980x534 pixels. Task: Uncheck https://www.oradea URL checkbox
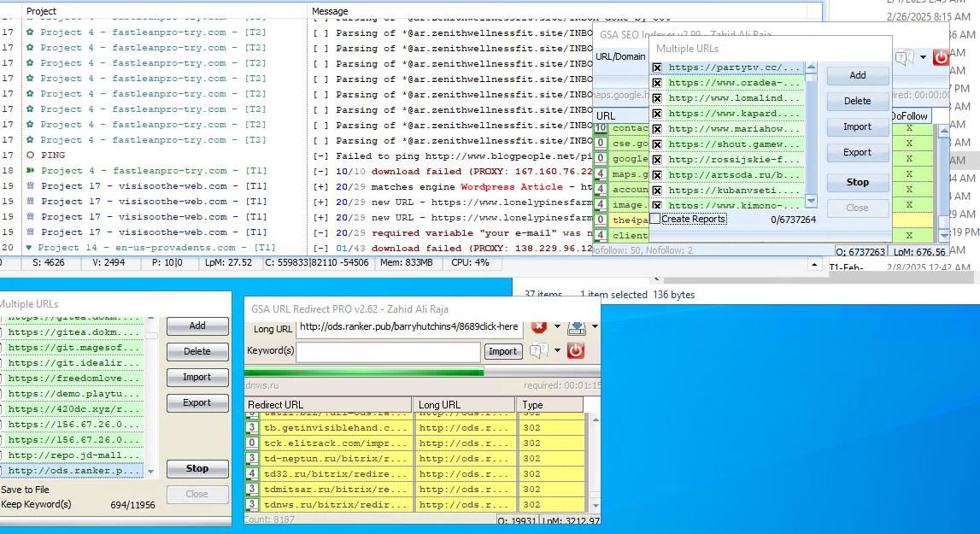pos(657,83)
